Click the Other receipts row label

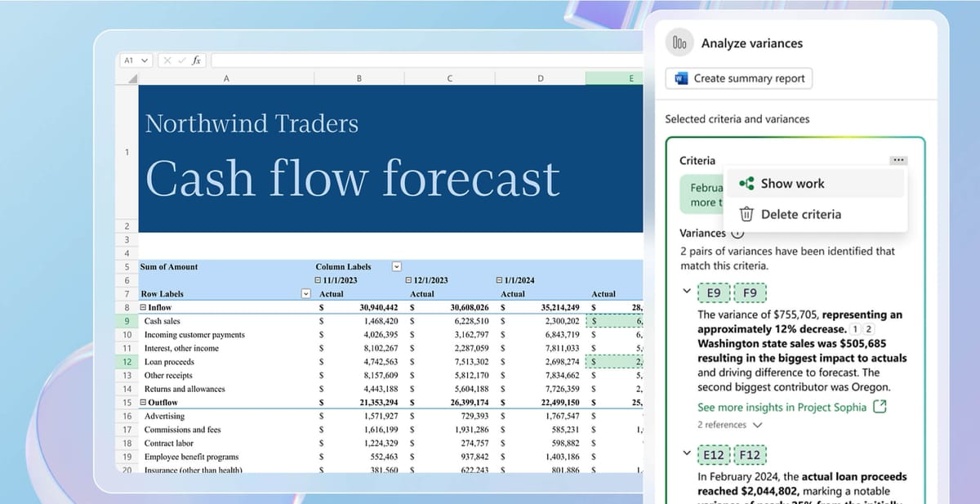(168, 376)
